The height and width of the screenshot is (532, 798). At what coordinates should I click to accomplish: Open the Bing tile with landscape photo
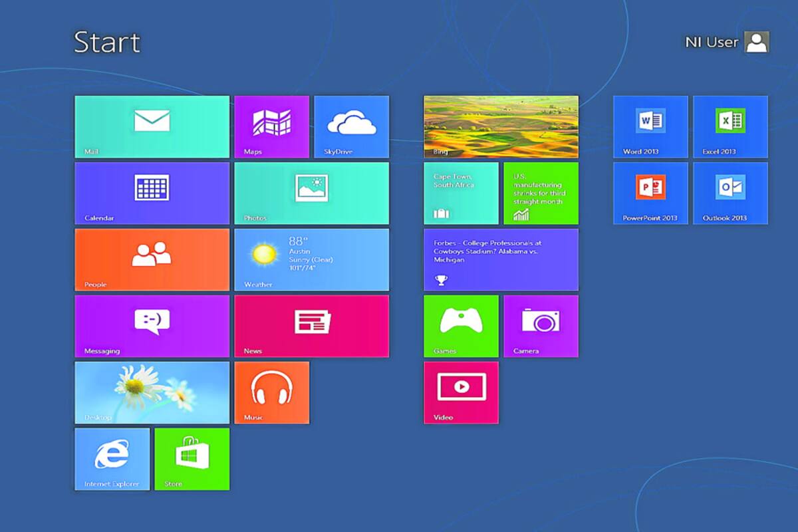pos(501,126)
